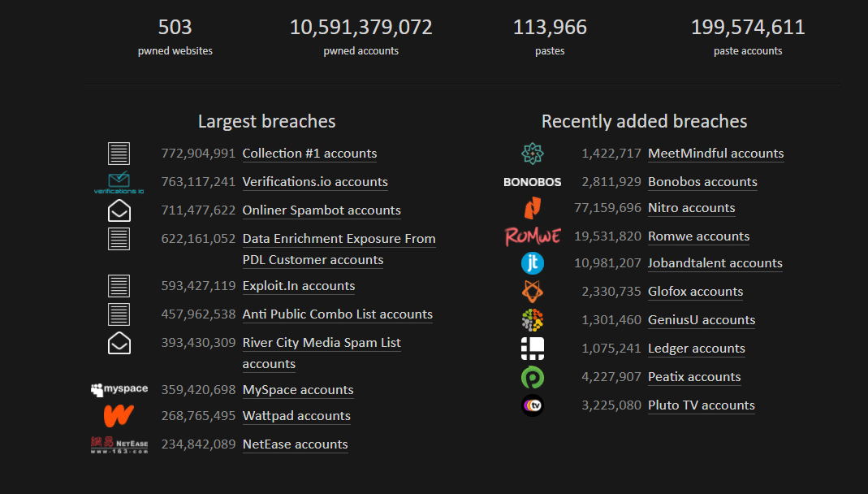The image size is (868, 494).
Task: Click the Pluto TV logo
Action: (533, 405)
